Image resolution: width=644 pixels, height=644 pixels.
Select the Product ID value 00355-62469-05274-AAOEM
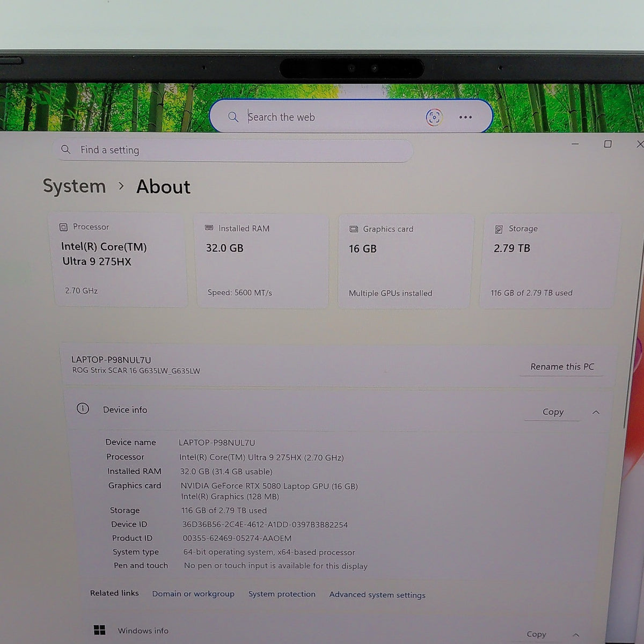237,538
